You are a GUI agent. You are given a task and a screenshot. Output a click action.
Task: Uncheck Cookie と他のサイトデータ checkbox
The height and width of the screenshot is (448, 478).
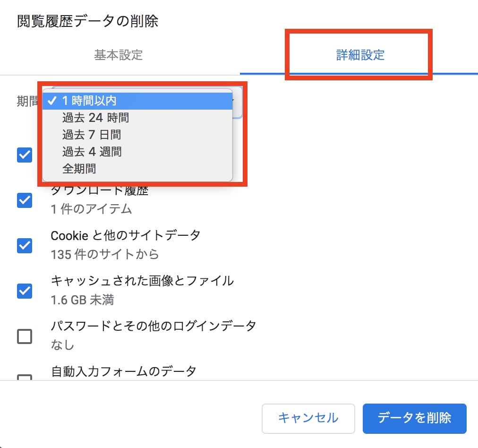(x=25, y=245)
